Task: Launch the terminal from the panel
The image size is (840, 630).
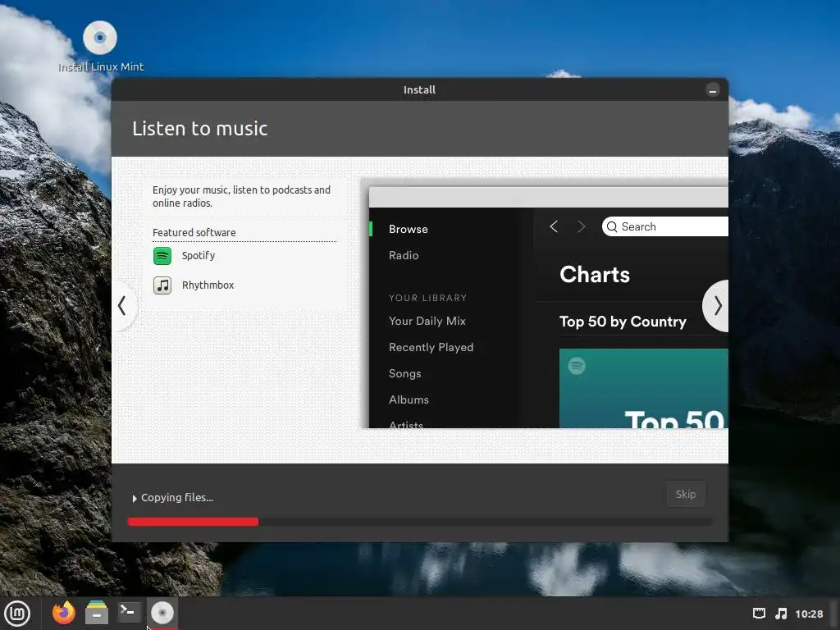Action: click(x=129, y=613)
